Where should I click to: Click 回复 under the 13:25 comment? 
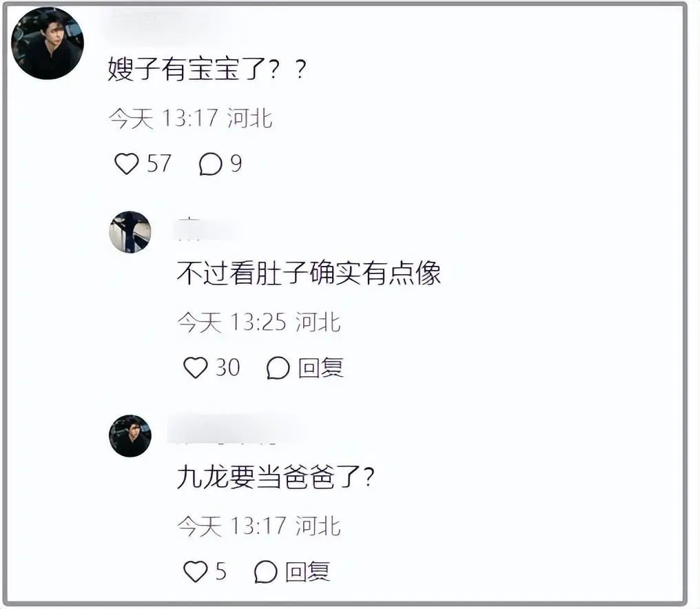point(321,368)
